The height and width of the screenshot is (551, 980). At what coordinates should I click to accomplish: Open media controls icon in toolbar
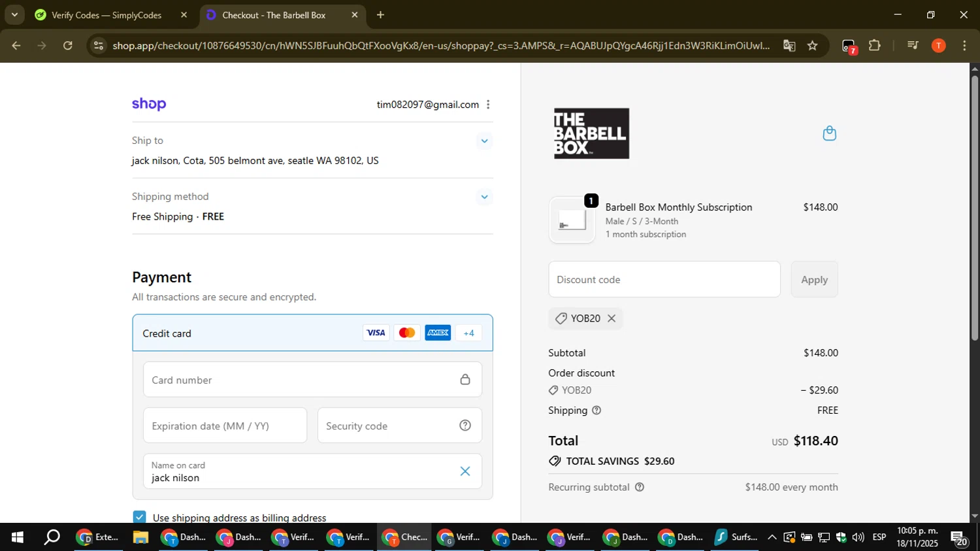(913, 46)
